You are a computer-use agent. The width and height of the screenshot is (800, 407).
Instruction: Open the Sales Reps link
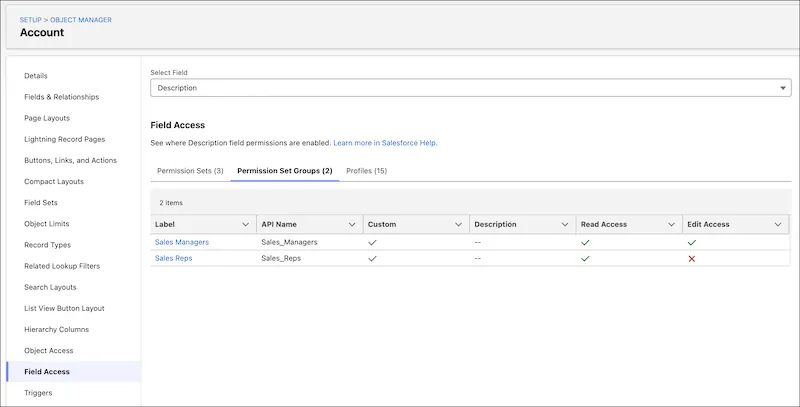pyautogui.click(x=173, y=258)
